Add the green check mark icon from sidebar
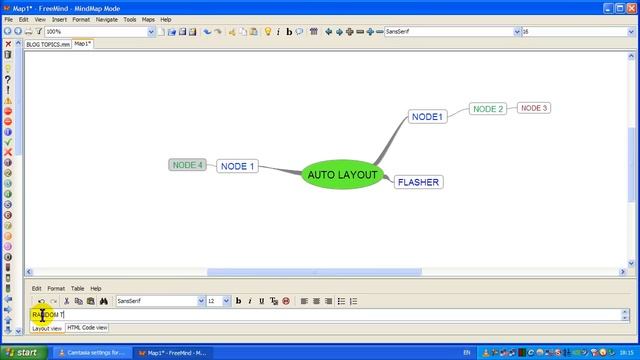This screenshot has width=640, height=360. pyautogui.click(x=8, y=142)
